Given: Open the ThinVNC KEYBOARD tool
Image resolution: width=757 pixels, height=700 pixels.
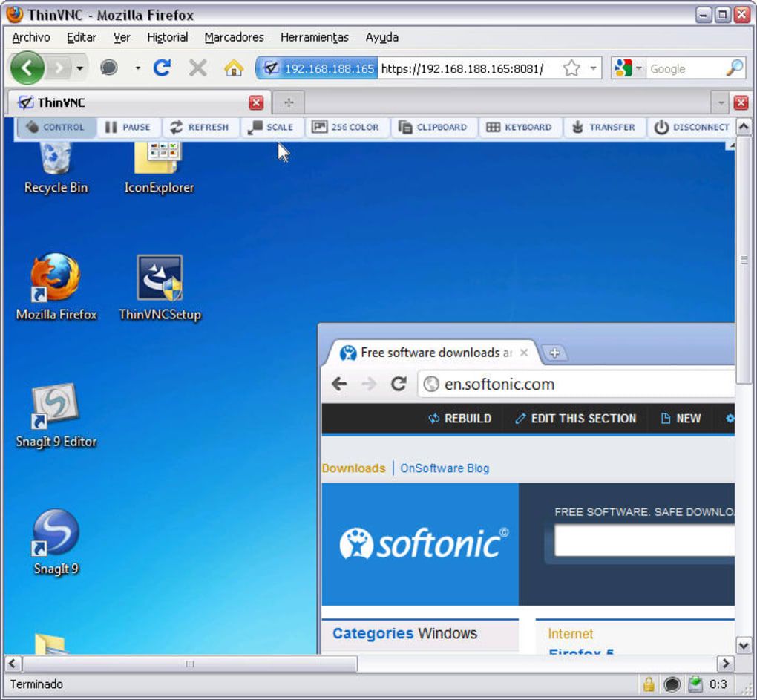Looking at the screenshot, I should tap(519, 127).
